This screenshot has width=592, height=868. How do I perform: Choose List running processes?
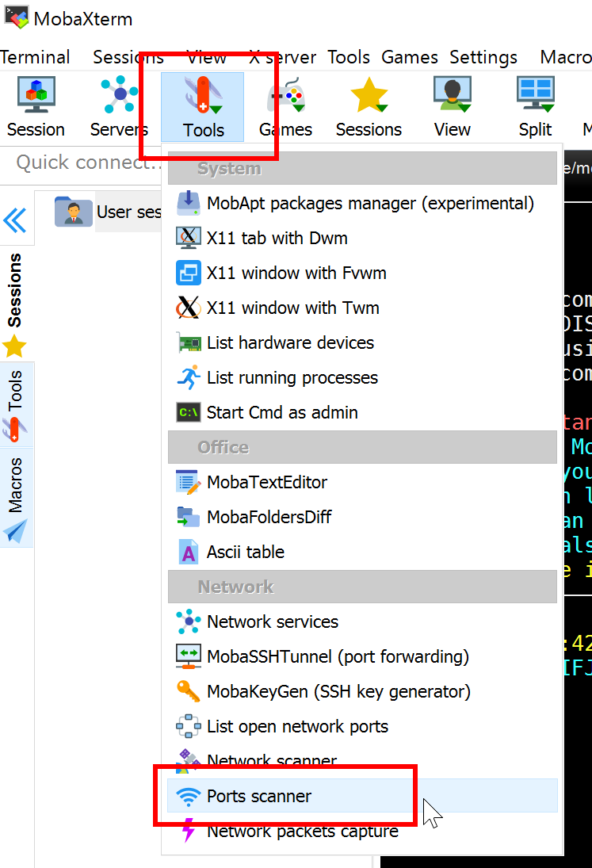tap(362, 377)
